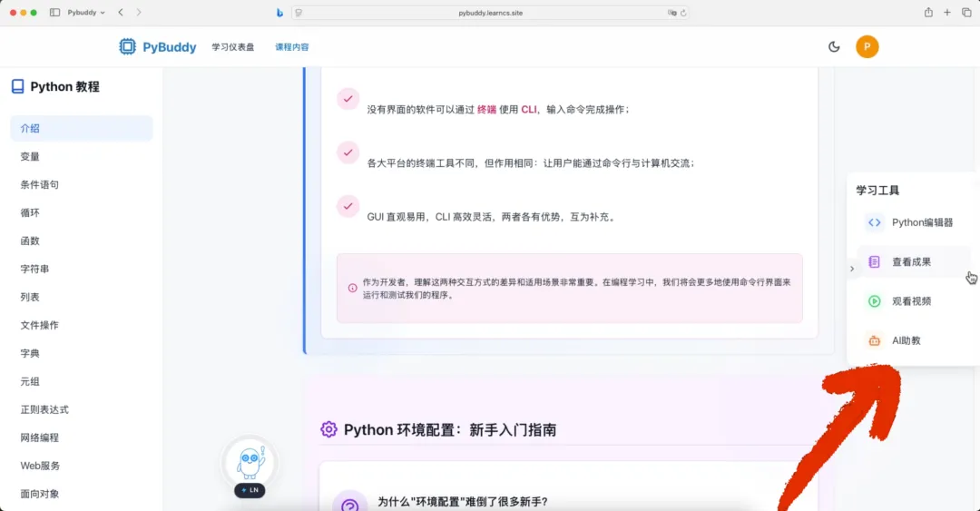The height and width of the screenshot is (511, 980).
Task: Click the robot mascot assistant
Action: (x=250, y=463)
